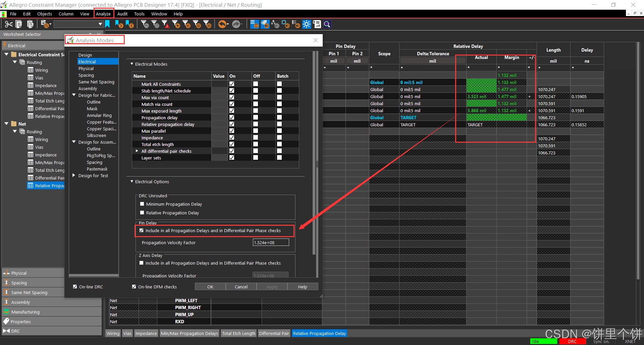Click the report sheet toolbar icon
644x345 pixels.
click(x=317, y=24)
